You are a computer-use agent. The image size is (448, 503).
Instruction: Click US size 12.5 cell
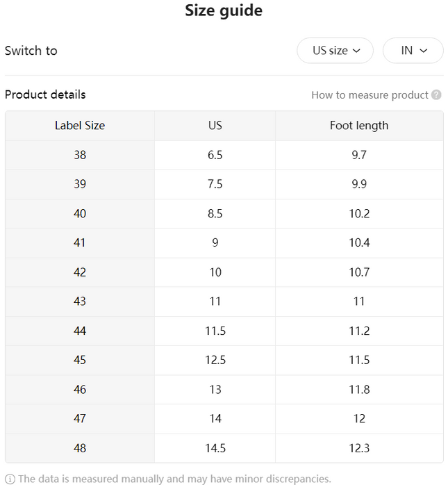coord(215,360)
